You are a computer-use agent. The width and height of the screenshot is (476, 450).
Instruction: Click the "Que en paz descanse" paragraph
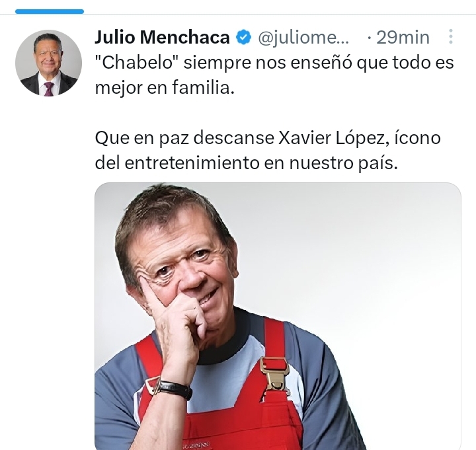click(x=268, y=151)
